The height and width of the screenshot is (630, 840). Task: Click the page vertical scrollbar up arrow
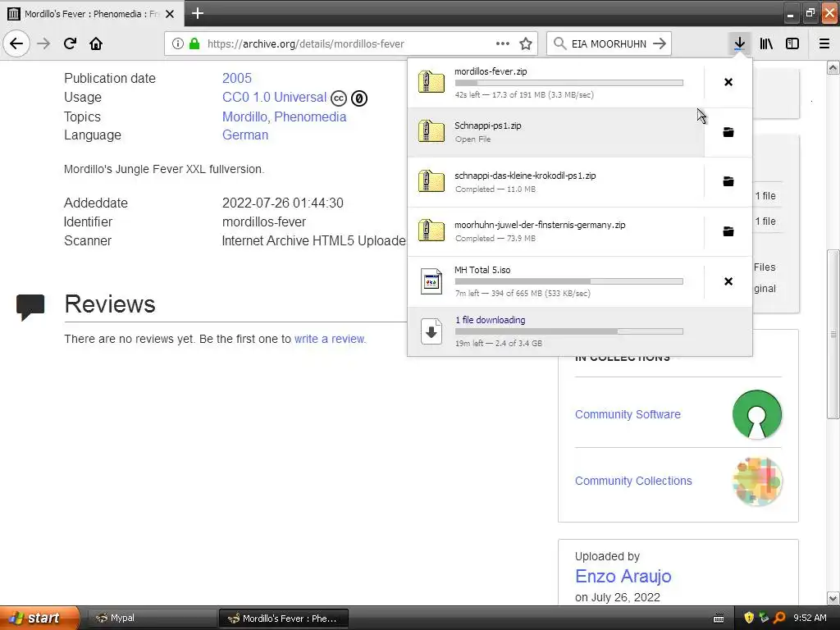[833, 67]
